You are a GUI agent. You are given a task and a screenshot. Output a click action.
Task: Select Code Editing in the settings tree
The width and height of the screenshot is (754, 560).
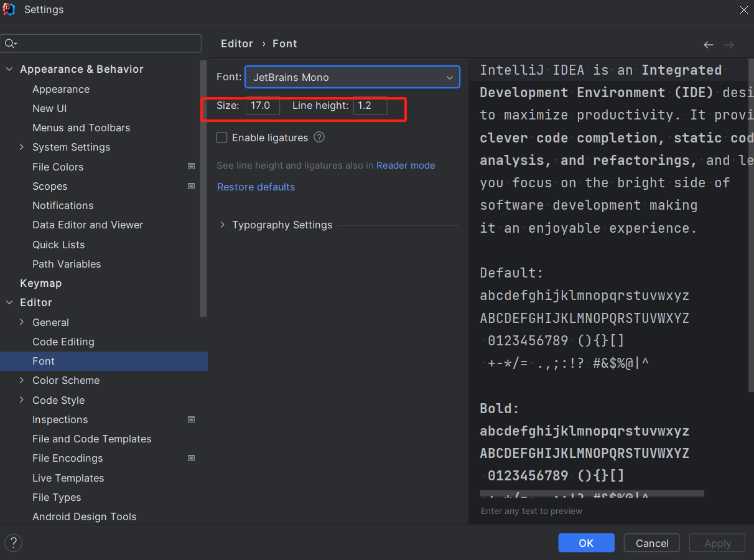pyautogui.click(x=63, y=342)
